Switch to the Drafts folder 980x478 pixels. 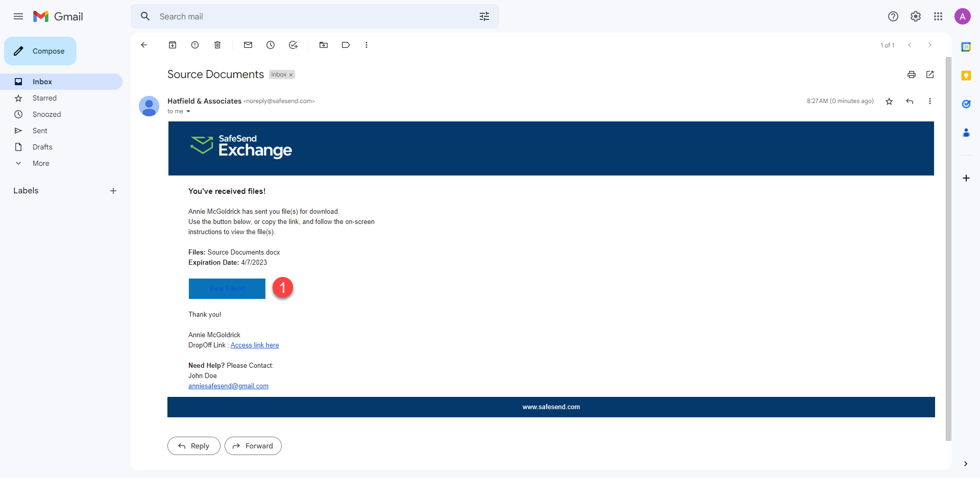coord(42,147)
